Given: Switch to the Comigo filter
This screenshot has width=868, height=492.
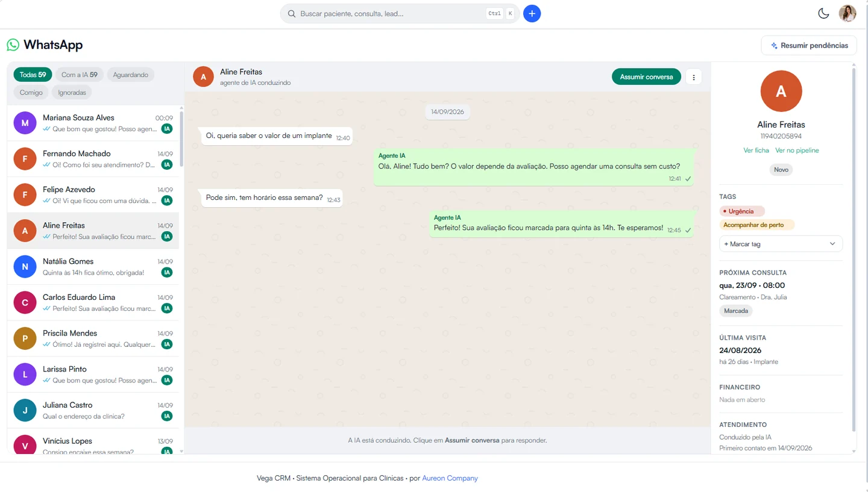Looking at the screenshot, I should pyautogui.click(x=31, y=92).
